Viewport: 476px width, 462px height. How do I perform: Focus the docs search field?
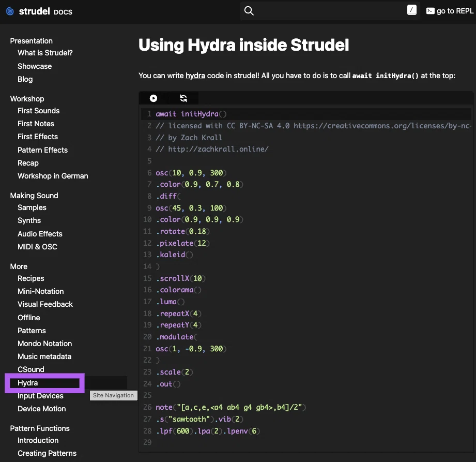click(330, 11)
